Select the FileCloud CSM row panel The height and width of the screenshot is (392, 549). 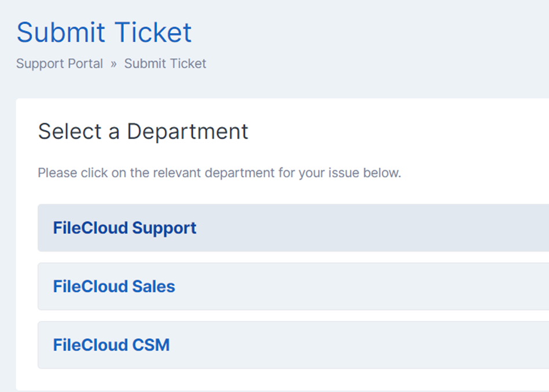point(293,345)
